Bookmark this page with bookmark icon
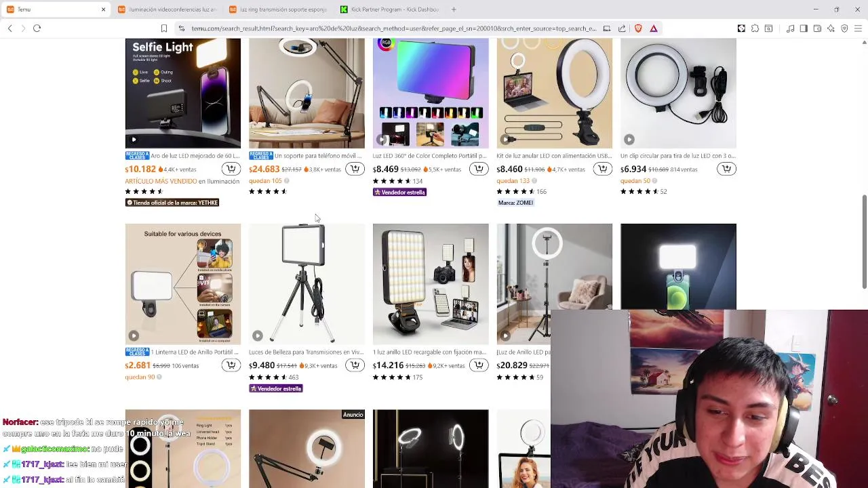Image resolution: width=868 pixels, height=488 pixels. click(x=163, y=28)
